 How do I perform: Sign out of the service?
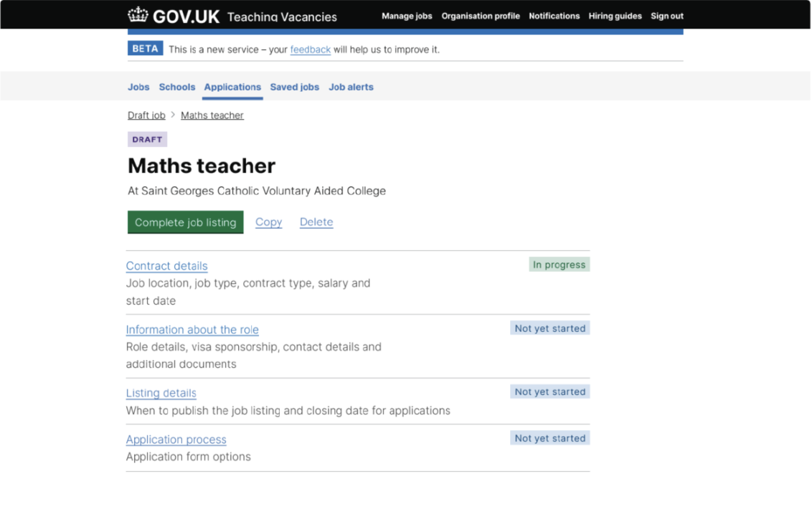(x=666, y=16)
